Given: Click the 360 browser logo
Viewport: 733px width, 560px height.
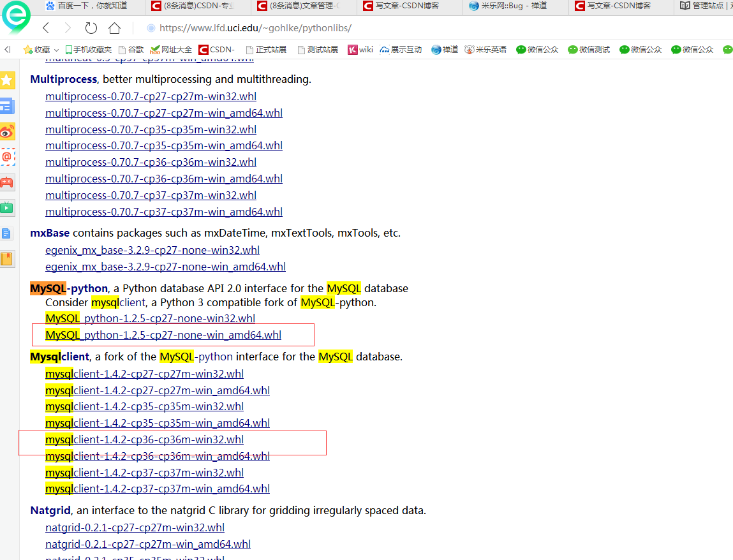Looking at the screenshot, I should [16, 17].
